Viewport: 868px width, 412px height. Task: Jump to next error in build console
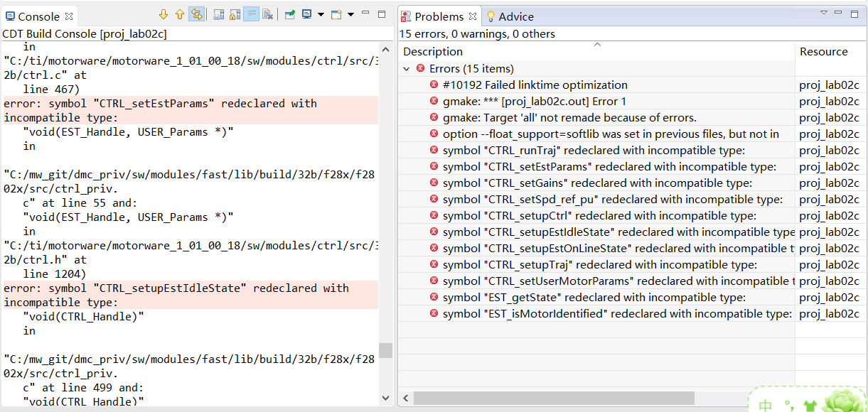[x=164, y=14]
